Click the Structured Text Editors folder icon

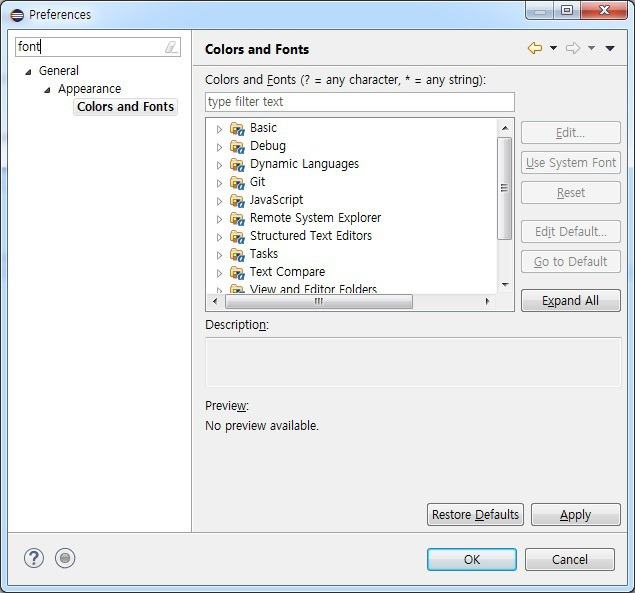[237, 237]
